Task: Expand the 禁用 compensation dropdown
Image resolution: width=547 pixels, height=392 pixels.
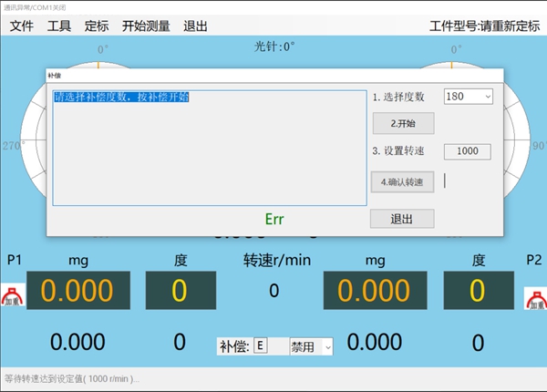Action: pos(311,346)
